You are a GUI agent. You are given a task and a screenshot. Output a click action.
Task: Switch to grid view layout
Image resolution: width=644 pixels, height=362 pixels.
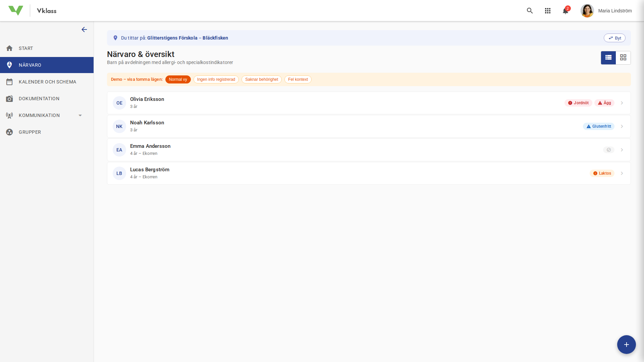pyautogui.click(x=623, y=57)
